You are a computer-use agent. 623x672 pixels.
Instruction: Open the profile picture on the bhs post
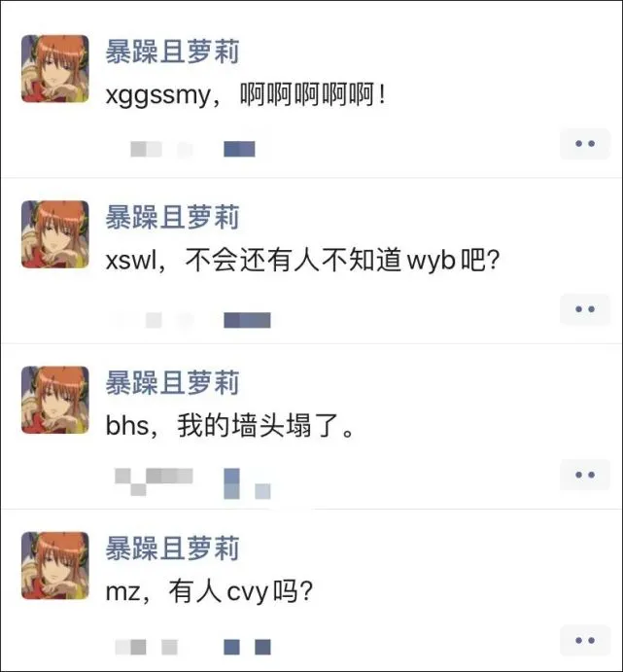coord(55,400)
